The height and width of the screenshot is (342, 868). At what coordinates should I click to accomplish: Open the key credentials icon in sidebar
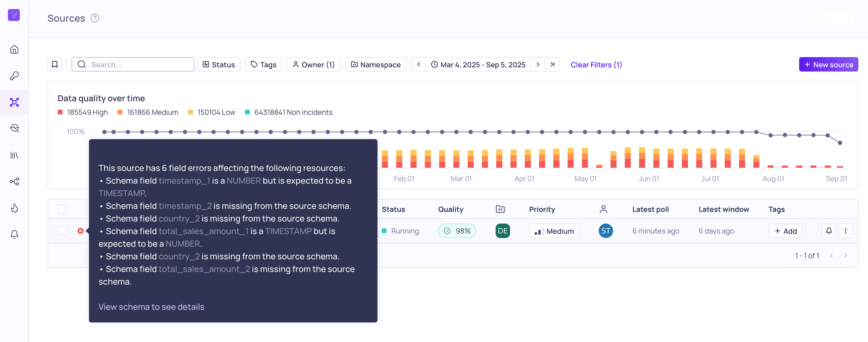(x=14, y=76)
